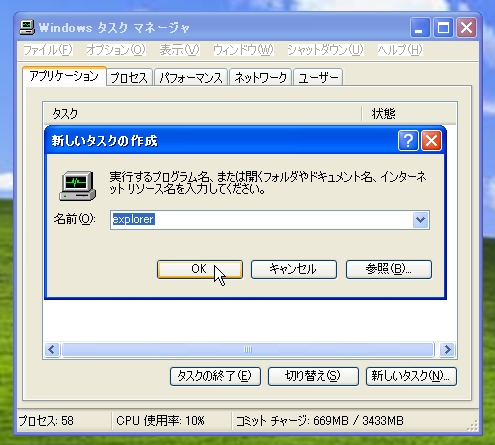Click the horizontal scrollbar thumb
495x445 pixels.
248,350
